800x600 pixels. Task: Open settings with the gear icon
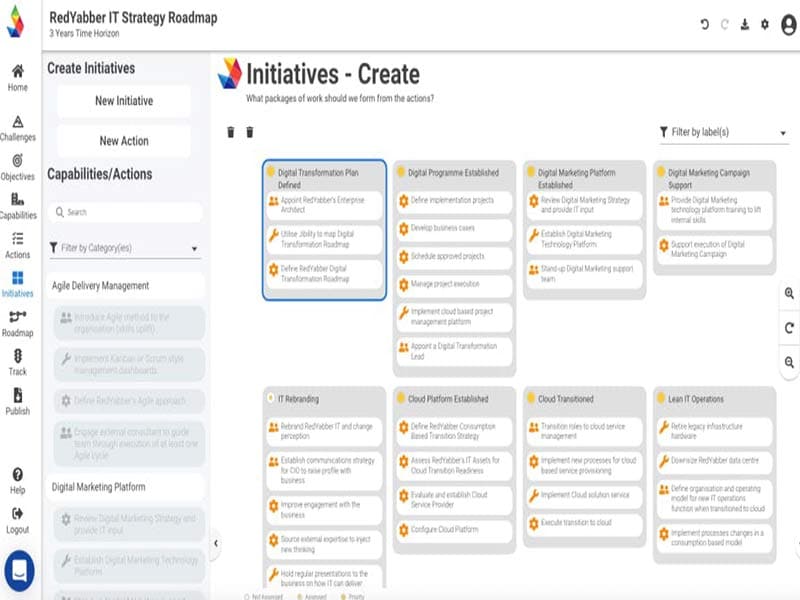765,24
